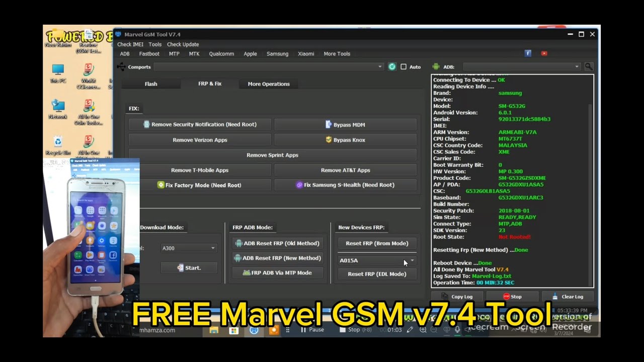This screenshot has width=644, height=362.
Task: Click the Clear Log broom icon
Action: [555, 297]
